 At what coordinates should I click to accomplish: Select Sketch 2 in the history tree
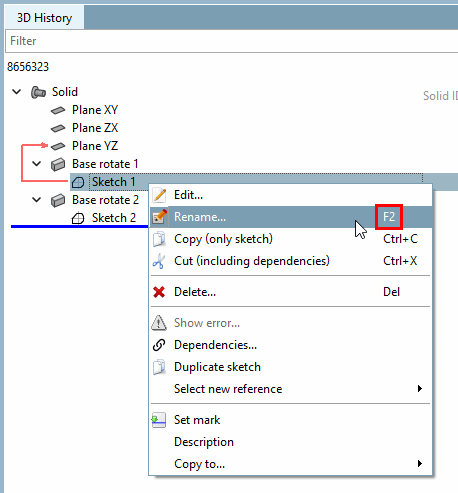click(114, 218)
